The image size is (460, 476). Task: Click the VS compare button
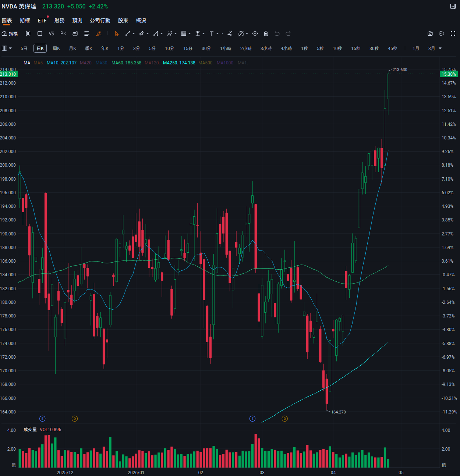coord(51,33)
